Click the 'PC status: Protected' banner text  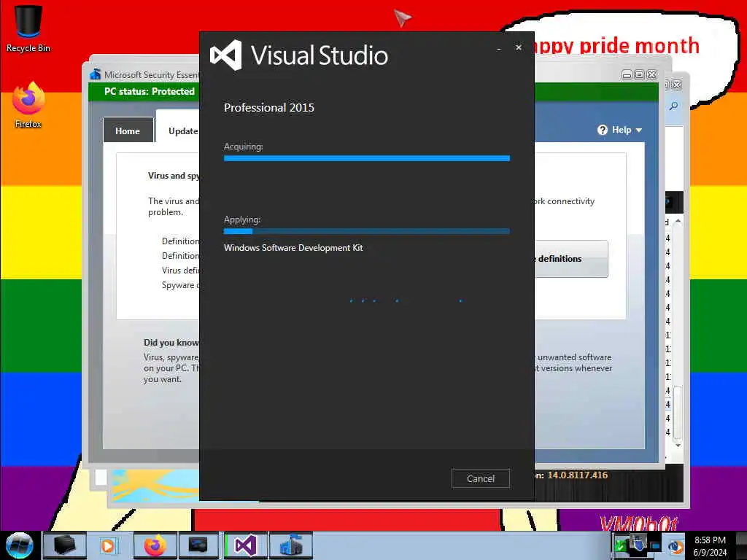[149, 91]
